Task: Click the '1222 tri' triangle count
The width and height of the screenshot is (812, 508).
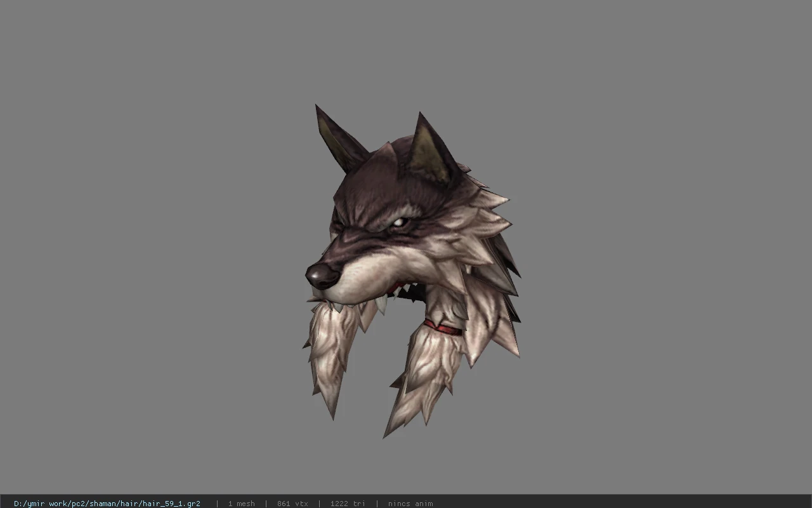Action: pyautogui.click(x=348, y=504)
